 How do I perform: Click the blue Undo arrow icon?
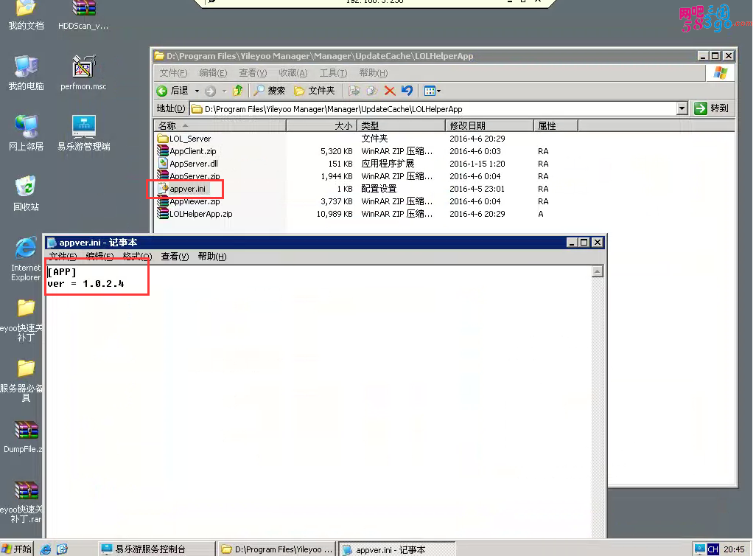point(407,91)
